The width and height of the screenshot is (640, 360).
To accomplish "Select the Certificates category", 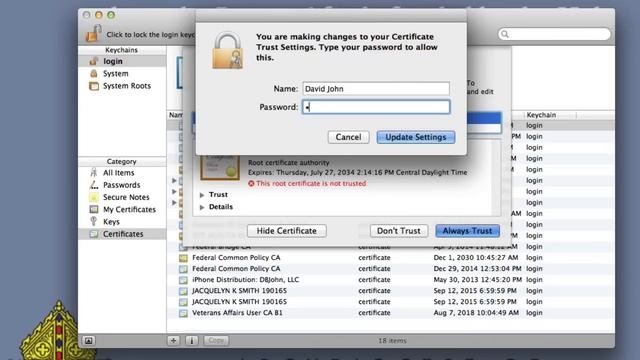I will [x=122, y=234].
